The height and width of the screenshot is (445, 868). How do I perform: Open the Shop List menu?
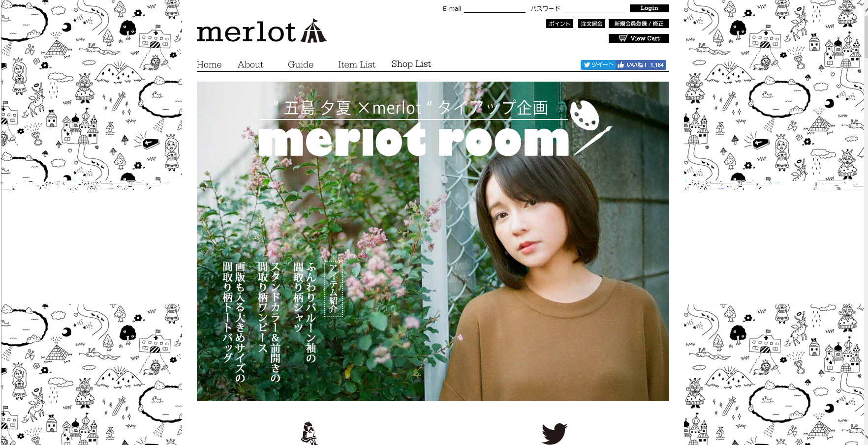point(411,64)
